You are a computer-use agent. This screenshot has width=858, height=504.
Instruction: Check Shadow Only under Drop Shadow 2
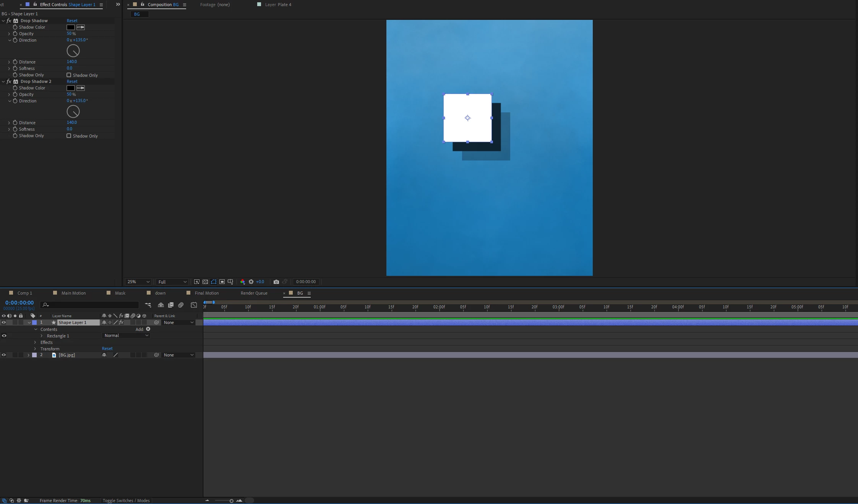(x=69, y=136)
